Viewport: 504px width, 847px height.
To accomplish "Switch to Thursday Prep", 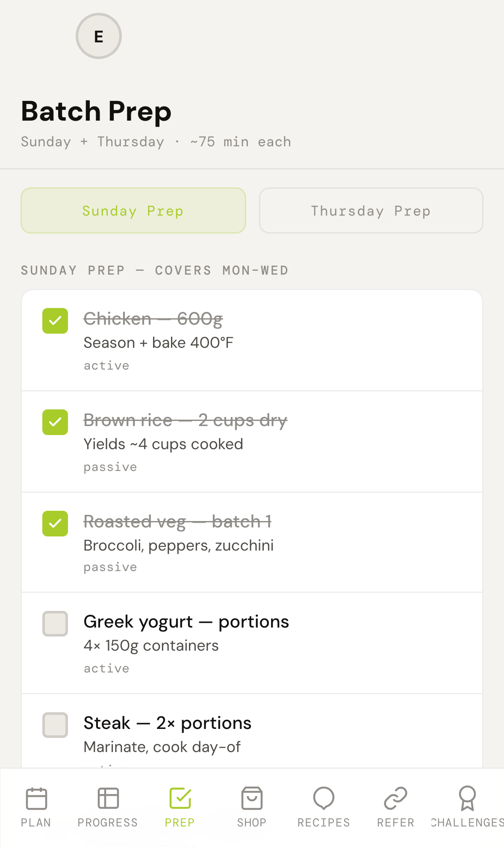I will pyautogui.click(x=371, y=210).
